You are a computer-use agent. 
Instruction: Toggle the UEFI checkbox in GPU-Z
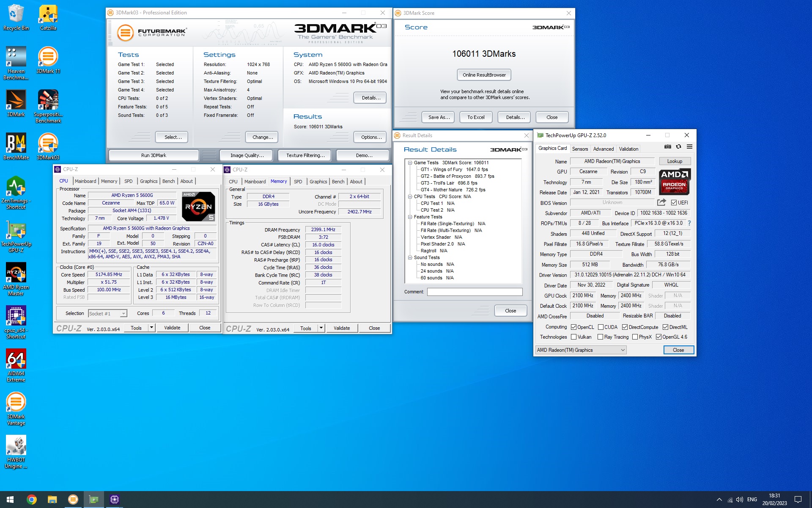pos(674,202)
